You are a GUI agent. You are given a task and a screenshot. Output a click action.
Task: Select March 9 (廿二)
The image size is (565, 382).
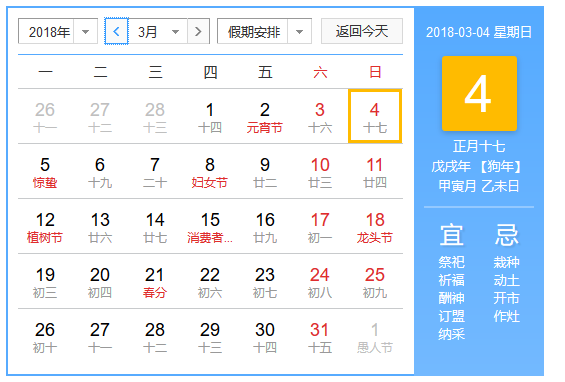(265, 172)
